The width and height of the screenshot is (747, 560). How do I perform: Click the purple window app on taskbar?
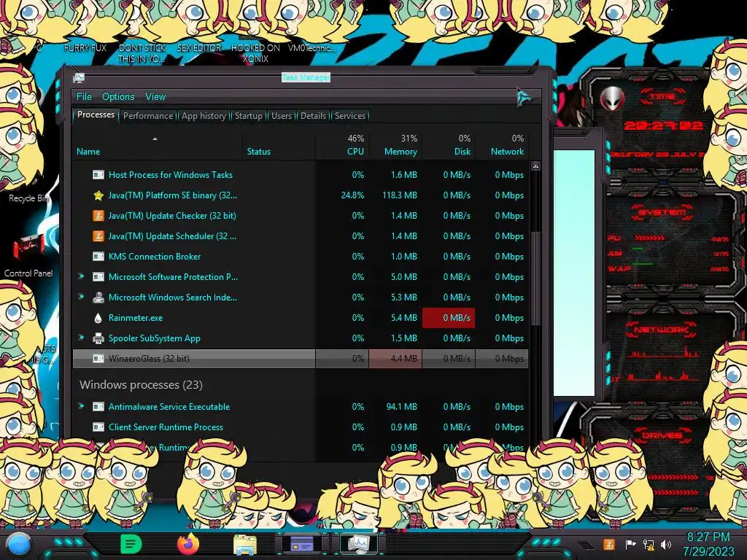tap(301, 544)
